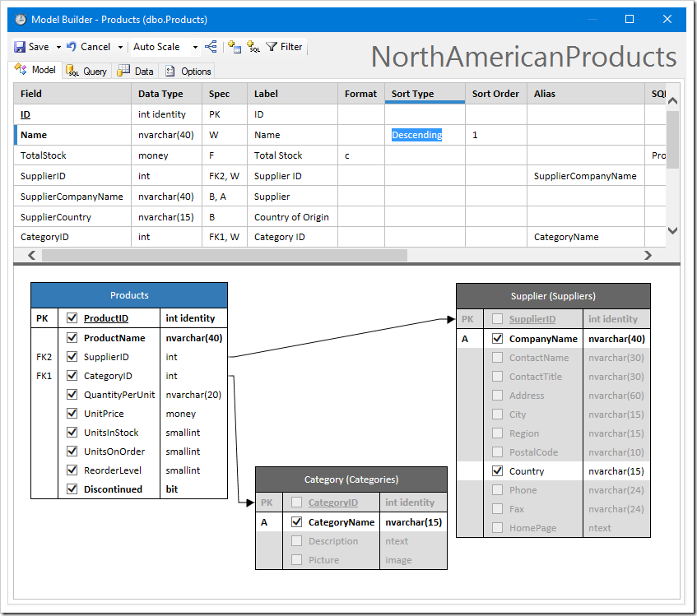Expand the Cancel dropdown arrow
The height and width of the screenshot is (616, 697).
120,48
